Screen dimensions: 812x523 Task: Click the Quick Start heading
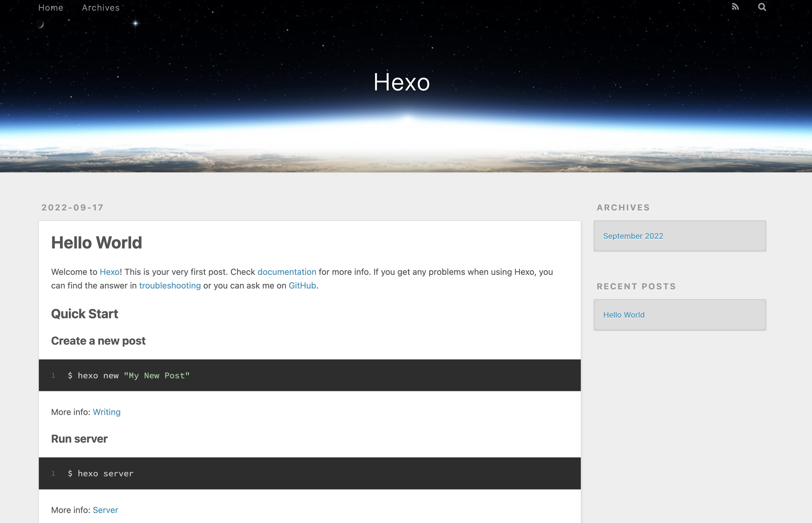[x=85, y=314]
